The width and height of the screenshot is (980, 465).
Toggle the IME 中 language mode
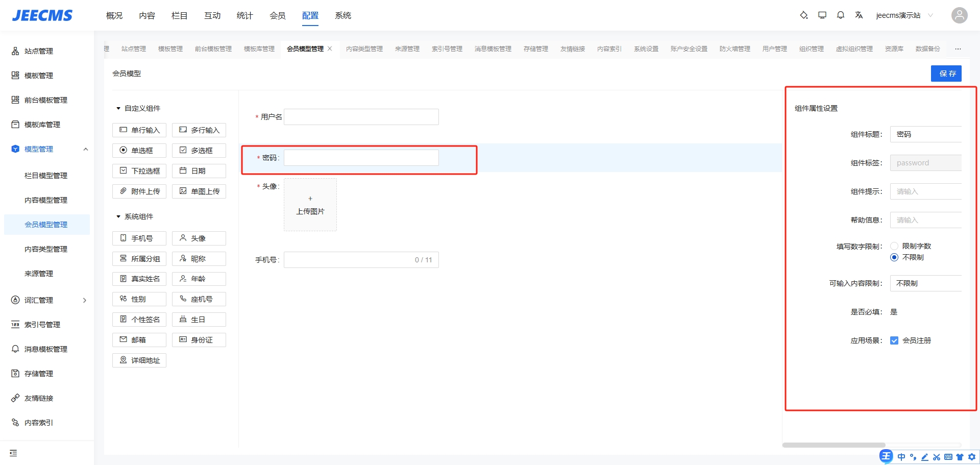(901, 457)
